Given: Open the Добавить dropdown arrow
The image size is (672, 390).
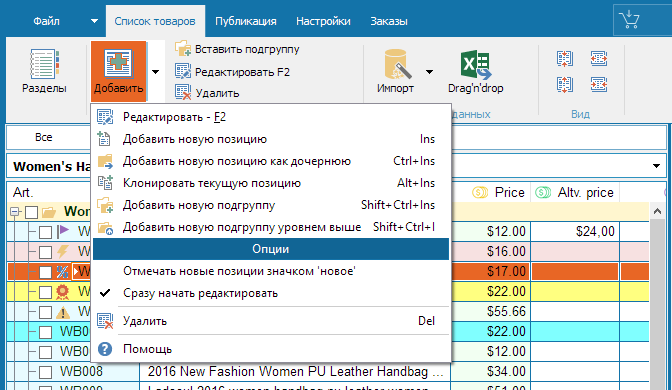Looking at the screenshot, I should coord(156,72).
